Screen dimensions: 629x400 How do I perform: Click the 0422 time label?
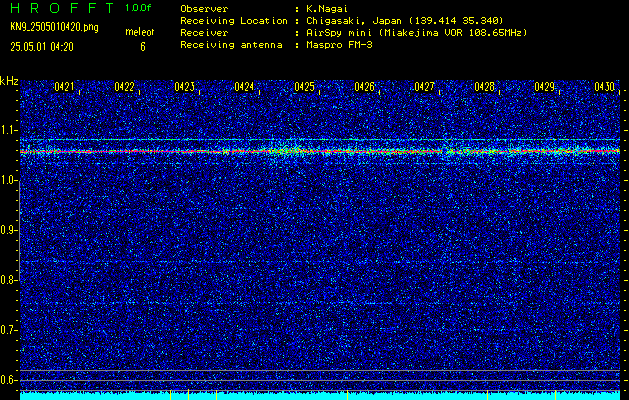124,87
